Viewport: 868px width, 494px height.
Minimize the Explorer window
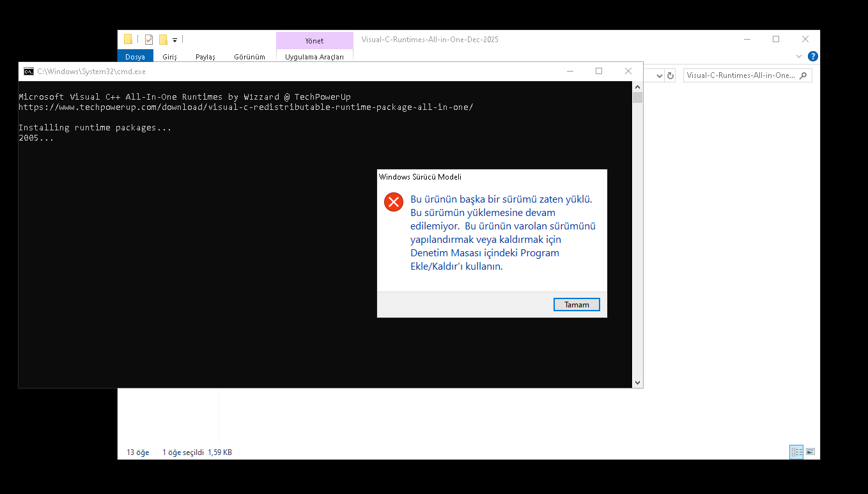(747, 39)
